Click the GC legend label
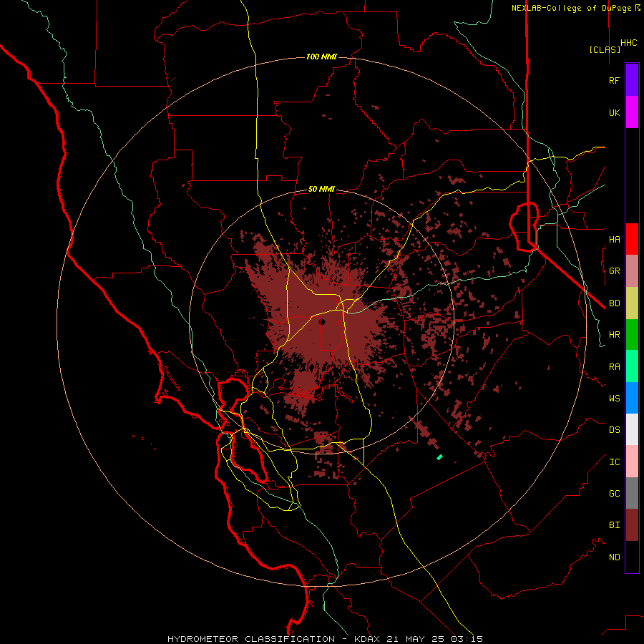The image size is (644, 644). click(x=614, y=494)
